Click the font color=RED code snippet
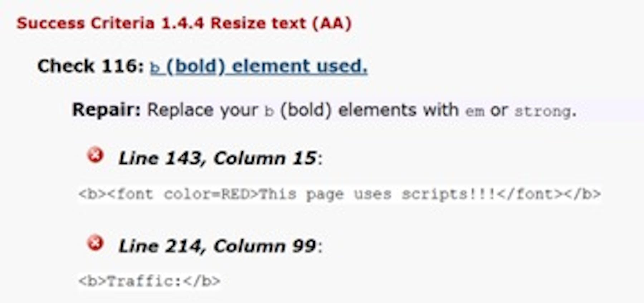 pos(340,194)
